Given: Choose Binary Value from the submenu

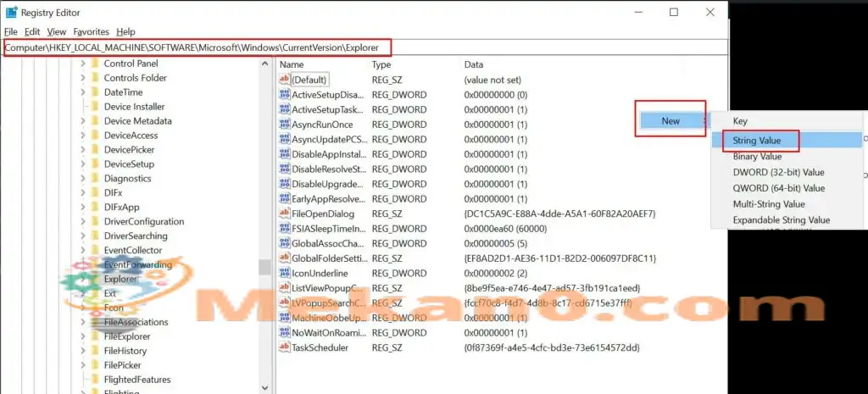Looking at the screenshot, I should [785, 157].
